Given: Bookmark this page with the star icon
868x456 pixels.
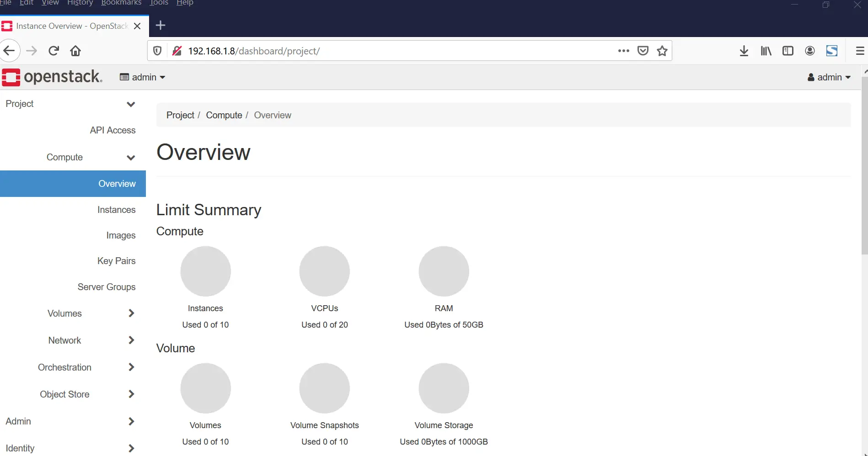Looking at the screenshot, I should click(x=662, y=51).
